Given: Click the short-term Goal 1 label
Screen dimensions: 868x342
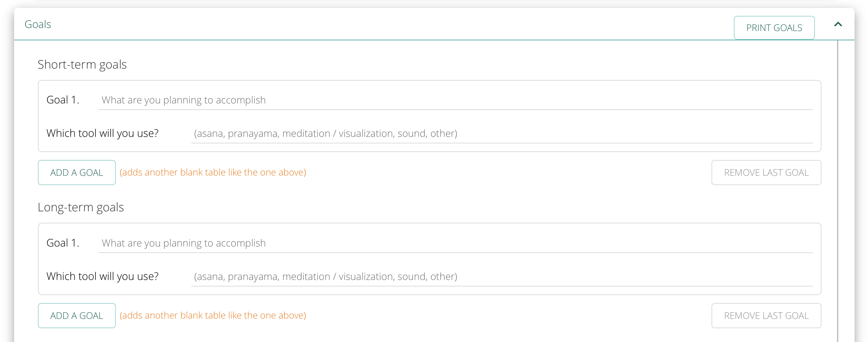Looking at the screenshot, I should (63, 100).
